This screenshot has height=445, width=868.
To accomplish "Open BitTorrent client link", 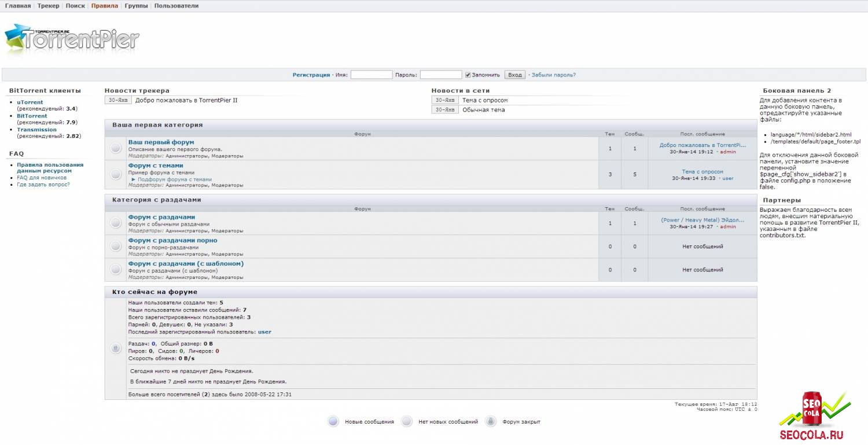I will 32,116.
